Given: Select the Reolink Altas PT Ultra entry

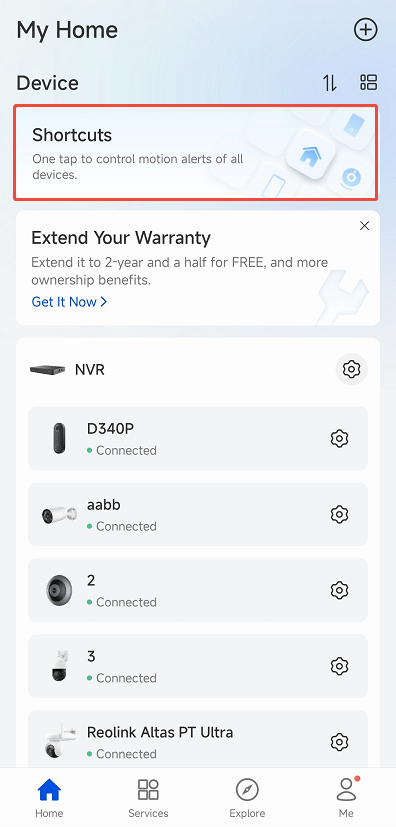Looking at the screenshot, I should click(198, 738).
